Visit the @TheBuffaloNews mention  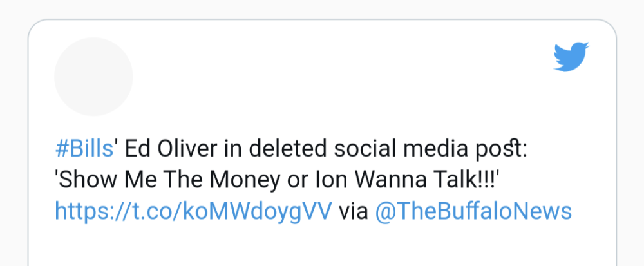tap(473, 211)
